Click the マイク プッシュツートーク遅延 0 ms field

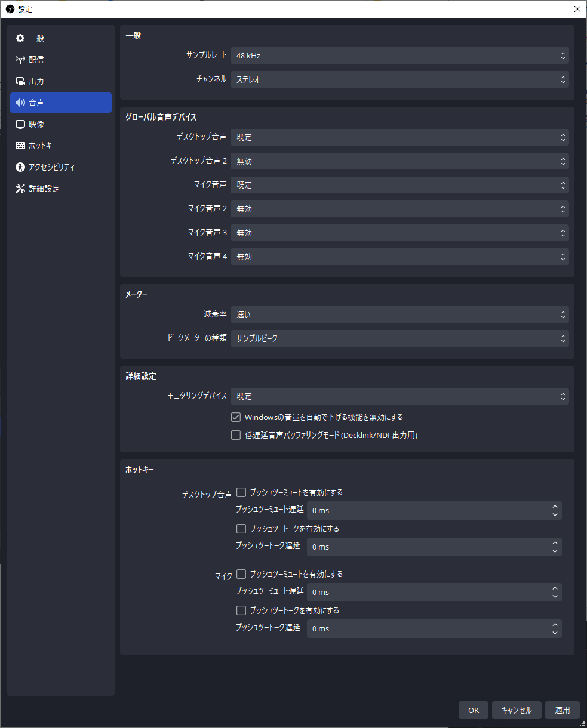pos(427,629)
